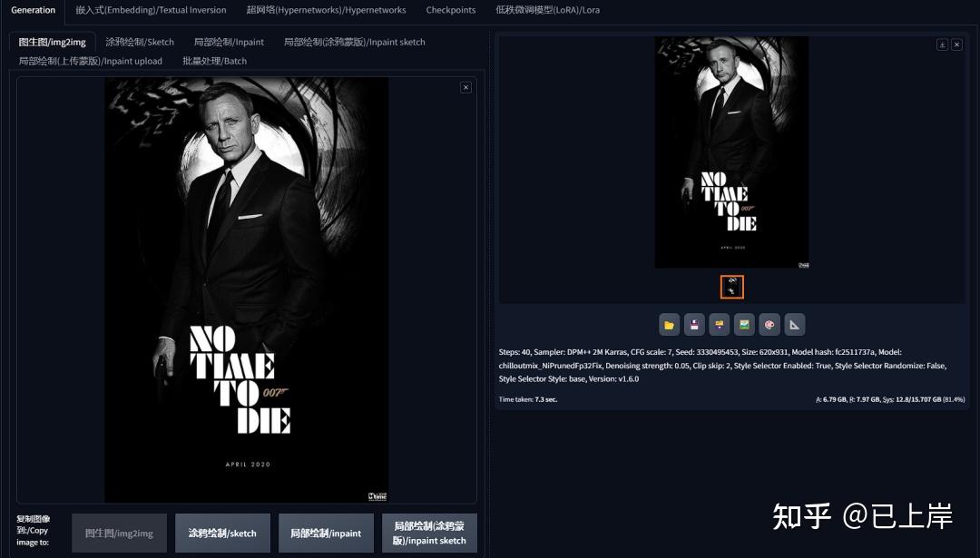
Task: Click the 'Sys: 12.8/15.707 GB' memory stat
Action: point(911,399)
